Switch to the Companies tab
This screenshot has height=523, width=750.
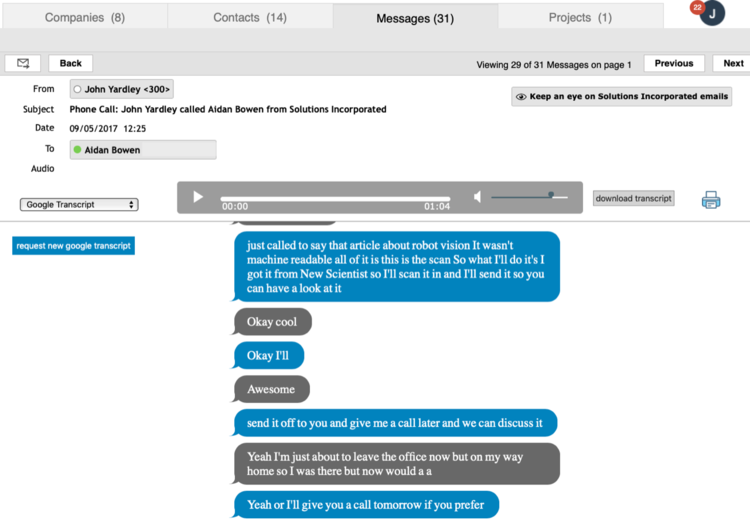pos(83,17)
